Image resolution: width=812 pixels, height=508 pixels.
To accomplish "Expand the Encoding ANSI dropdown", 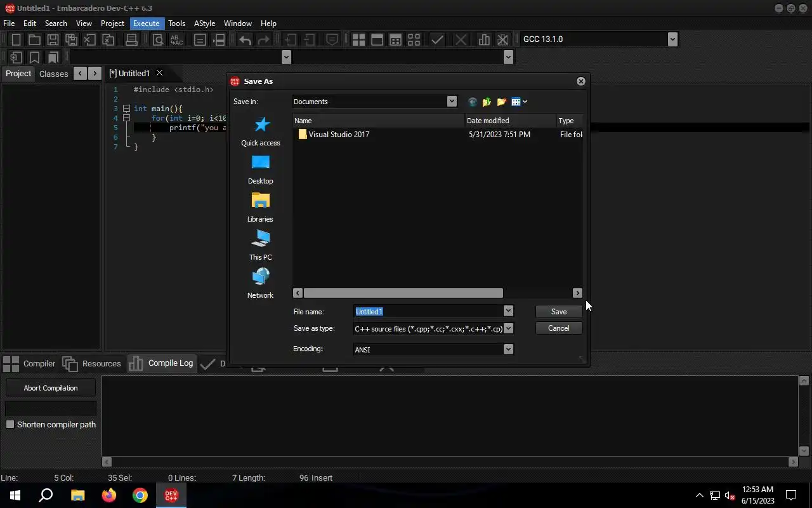I will pyautogui.click(x=508, y=349).
